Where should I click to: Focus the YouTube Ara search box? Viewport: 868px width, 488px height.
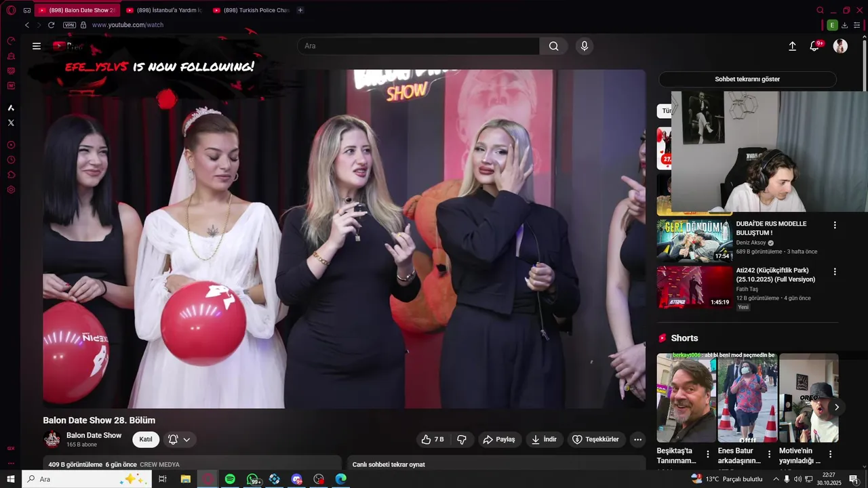click(418, 46)
